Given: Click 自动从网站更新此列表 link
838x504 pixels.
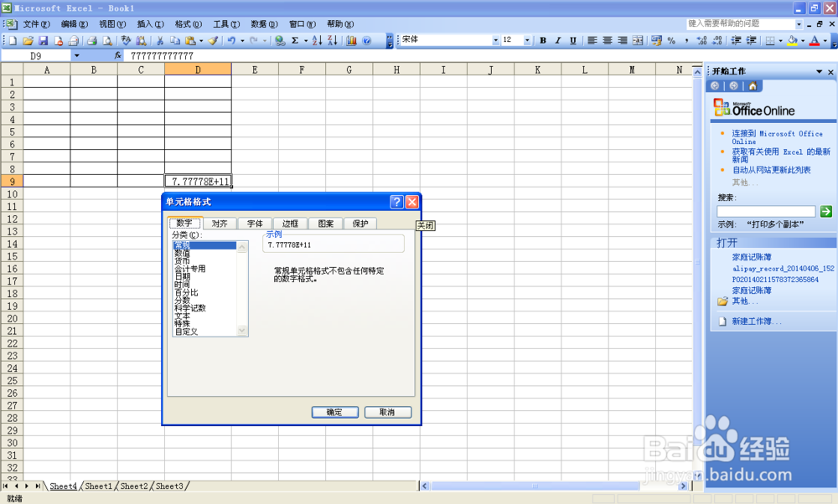Looking at the screenshot, I should (771, 170).
